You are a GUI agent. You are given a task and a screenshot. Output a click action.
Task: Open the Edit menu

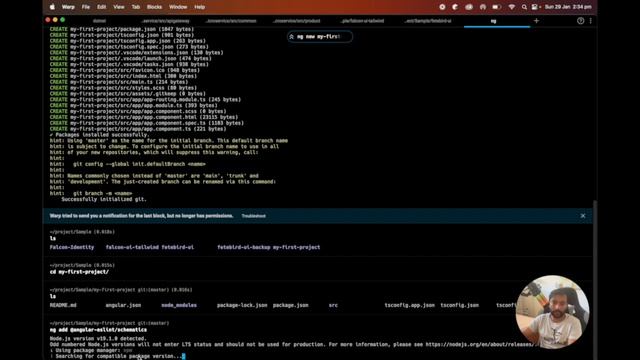101,7
